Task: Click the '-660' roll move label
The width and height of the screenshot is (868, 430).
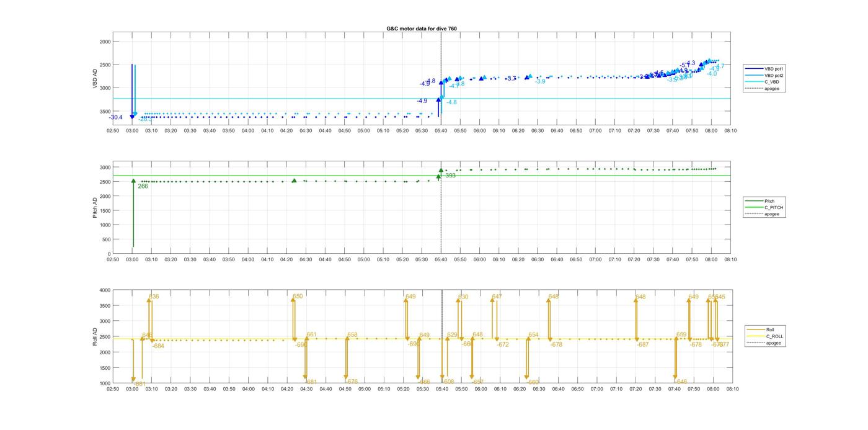Action: pyautogui.click(x=533, y=382)
